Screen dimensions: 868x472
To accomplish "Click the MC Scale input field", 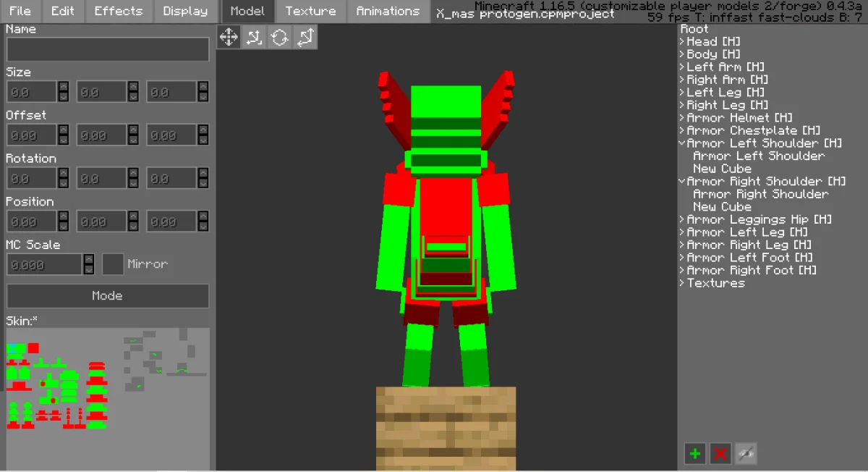I will click(x=45, y=264).
